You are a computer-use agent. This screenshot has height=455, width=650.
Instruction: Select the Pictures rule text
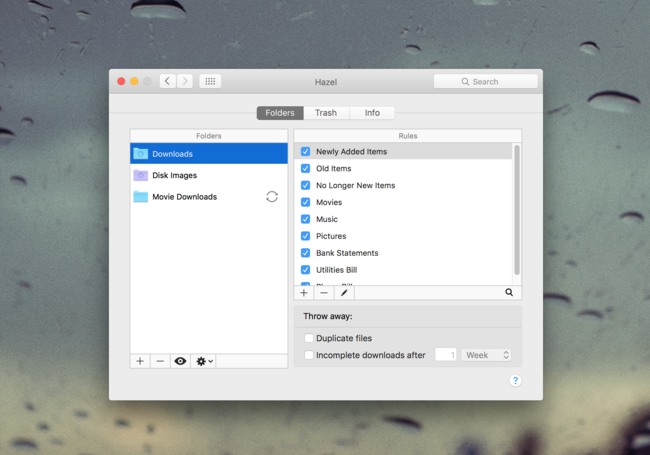[x=331, y=236]
